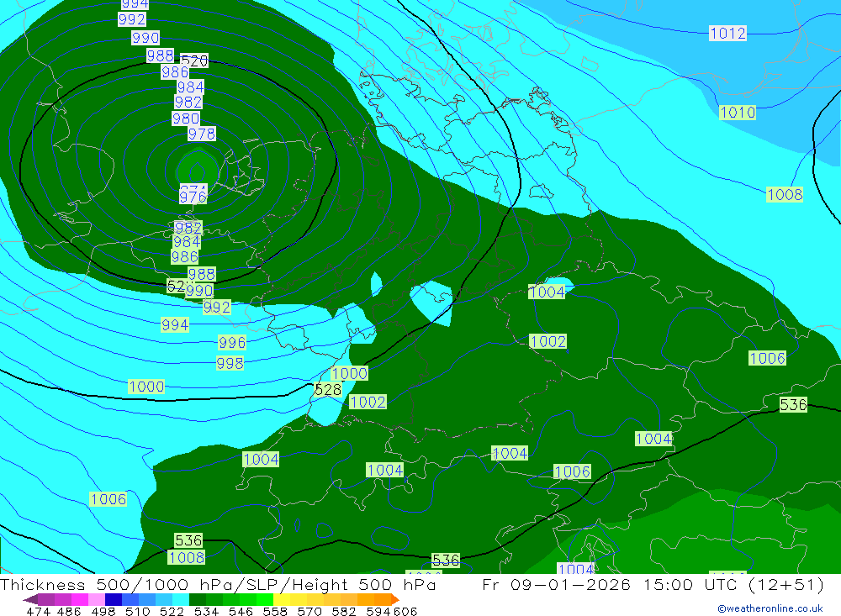Viewport: 841px width, 616px height.
Task: Select the 998 isobar label
Action: click(x=230, y=364)
